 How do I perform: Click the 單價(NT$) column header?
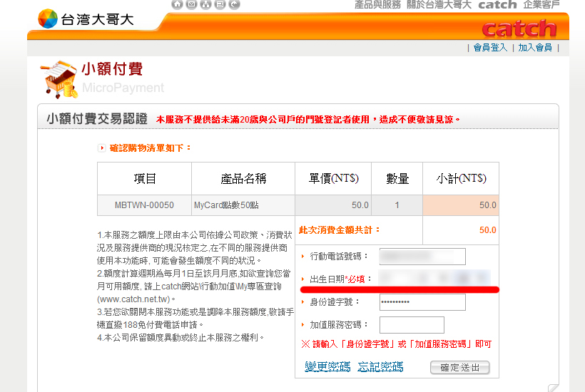point(333,178)
